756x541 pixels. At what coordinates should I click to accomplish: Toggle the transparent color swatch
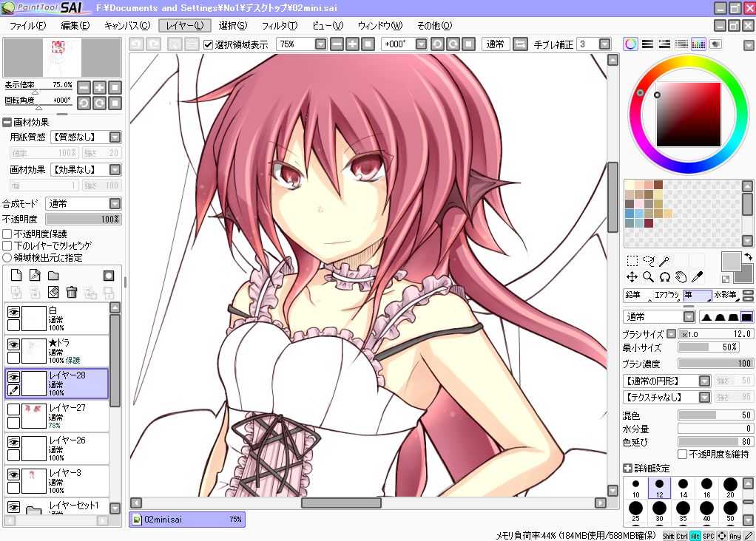(x=726, y=279)
